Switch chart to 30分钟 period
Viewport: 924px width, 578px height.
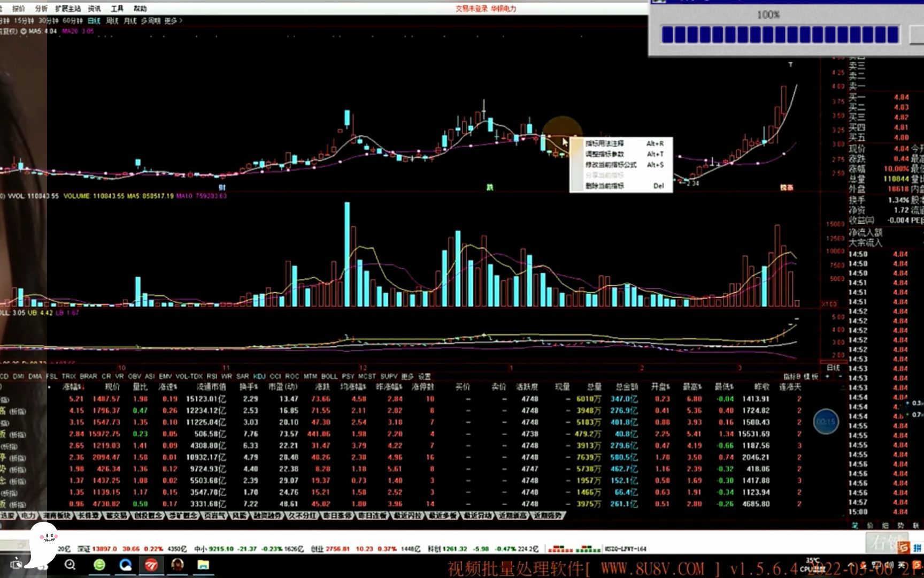coord(49,21)
